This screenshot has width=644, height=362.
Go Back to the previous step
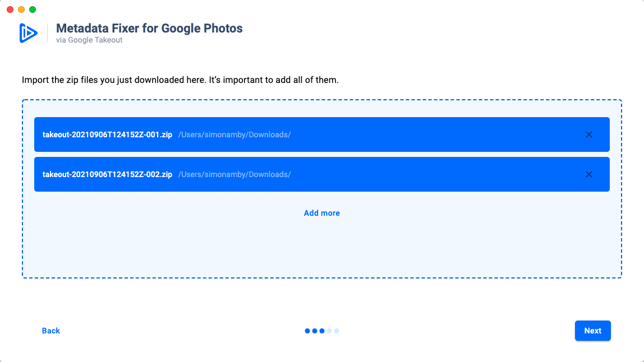point(51,331)
